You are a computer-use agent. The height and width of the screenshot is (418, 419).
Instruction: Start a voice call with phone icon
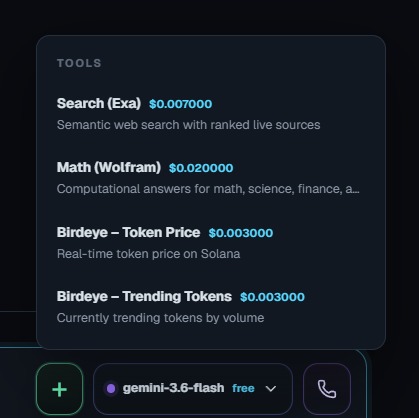[x=327, y=389]
